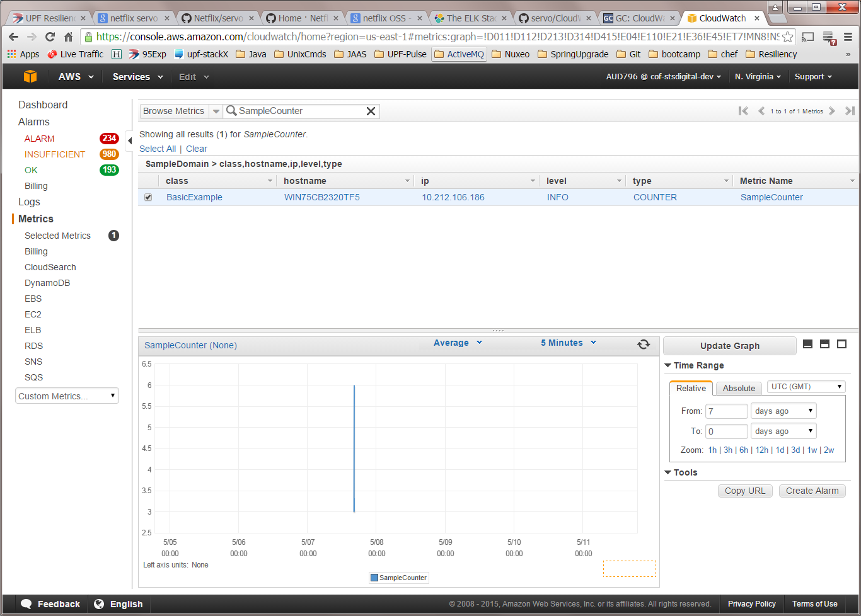
Task: Open Selected Metrics in the sidebar
Action: pos(57,236)
